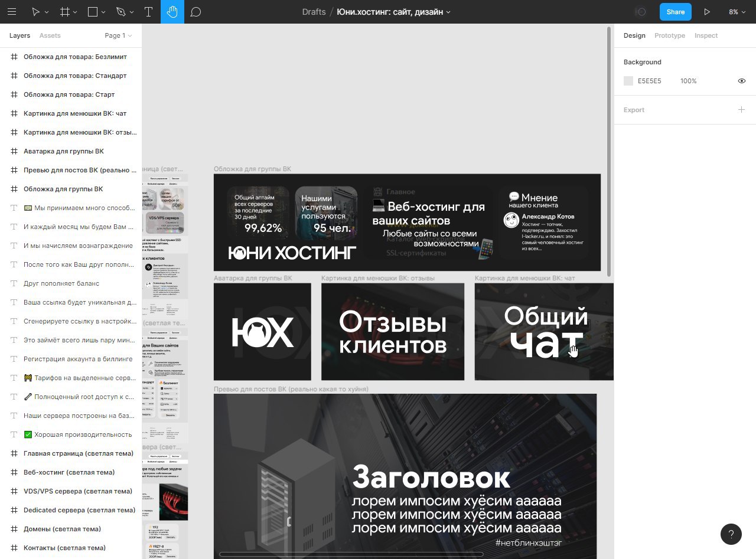This screenshot has width=756, height=559.
Task: Click the canvas horizontal scrollbar
Action: click(351, 554)
